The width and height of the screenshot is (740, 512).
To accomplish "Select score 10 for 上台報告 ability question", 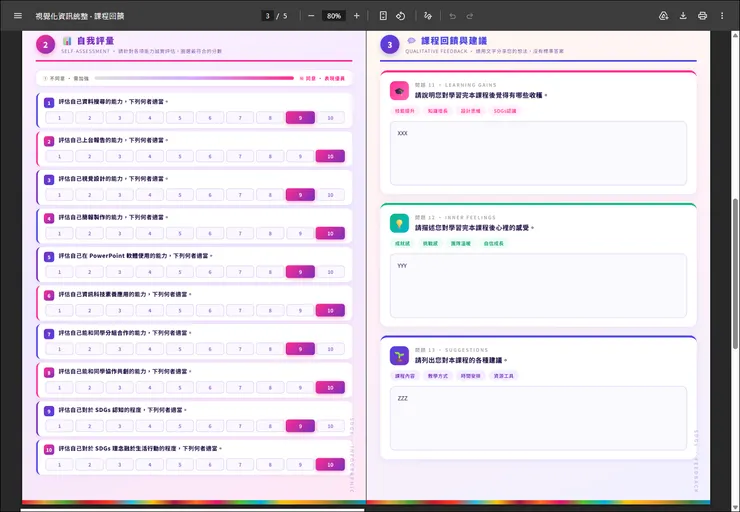I will click(x=330, y=156).
